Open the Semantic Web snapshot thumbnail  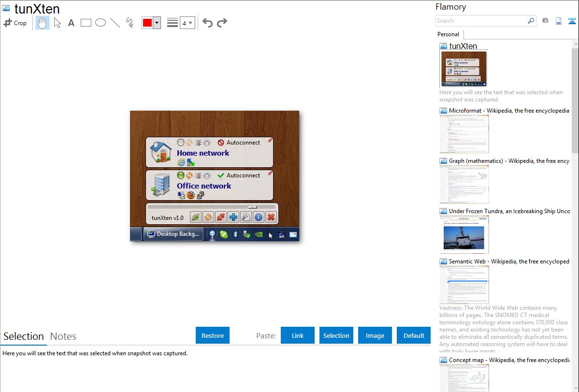(464, 285)
